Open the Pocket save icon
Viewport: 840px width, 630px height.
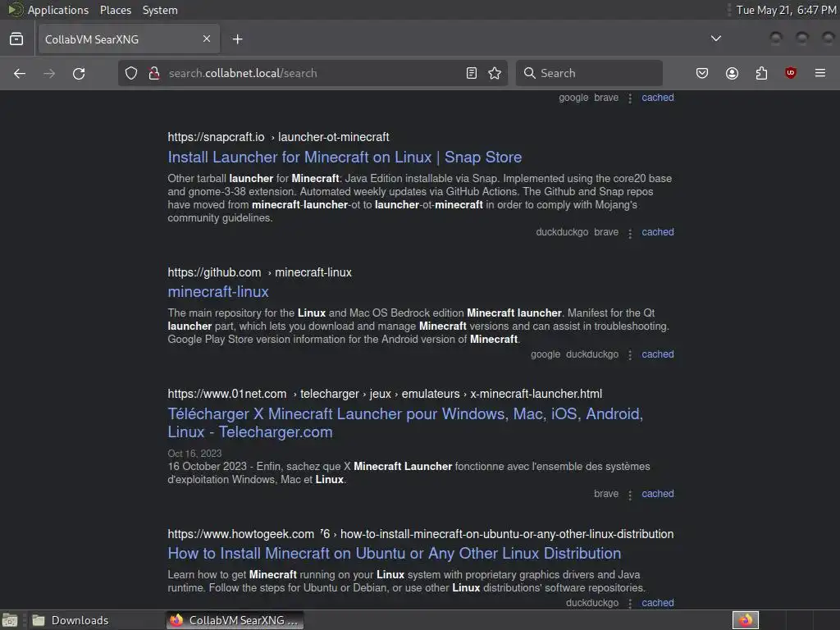(x=702, y=73)
